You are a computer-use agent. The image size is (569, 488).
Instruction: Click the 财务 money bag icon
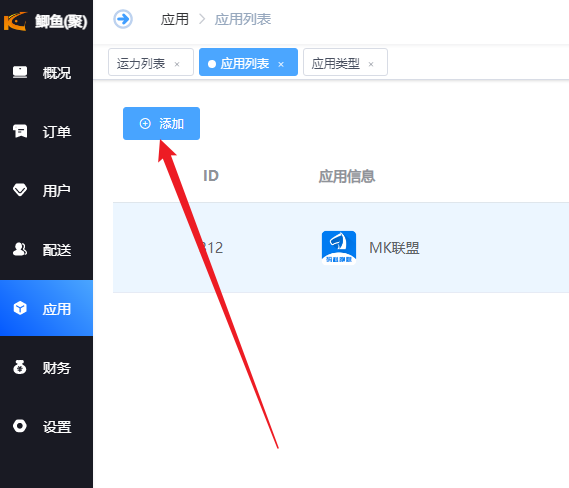tap(20, 367)
